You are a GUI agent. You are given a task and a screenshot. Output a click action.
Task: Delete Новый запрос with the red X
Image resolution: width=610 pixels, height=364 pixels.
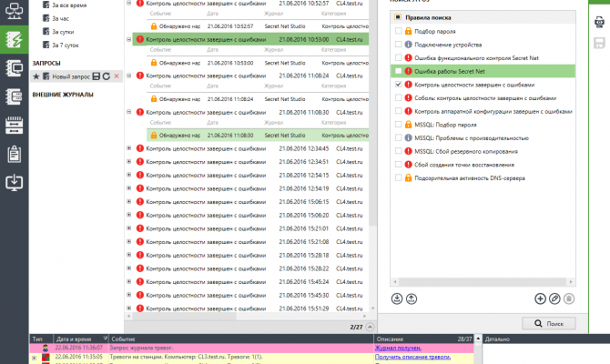[117, 76]
